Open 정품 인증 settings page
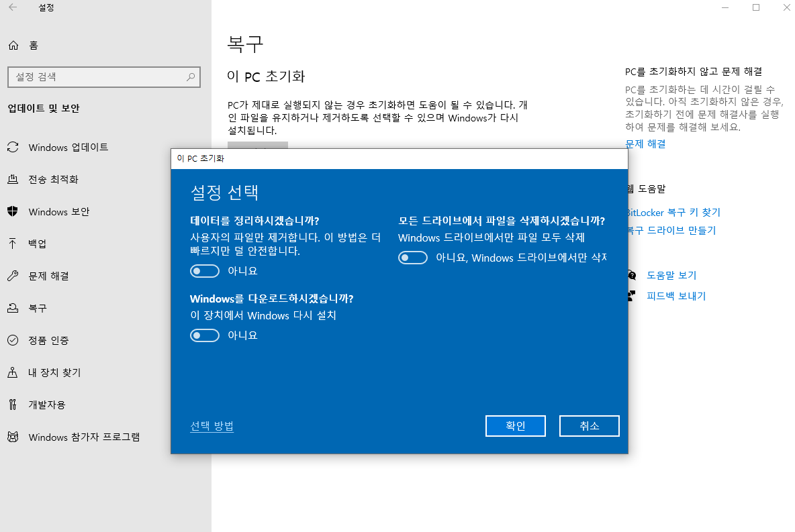 (x=105, y=341)
